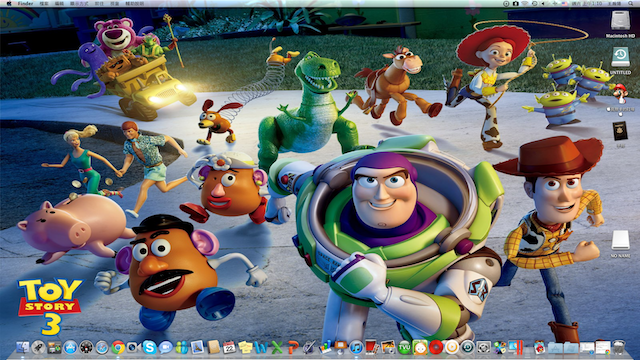Restore the minimized Chrome window in Dock
Screen dimensions: 640x360
pos(603,347)
